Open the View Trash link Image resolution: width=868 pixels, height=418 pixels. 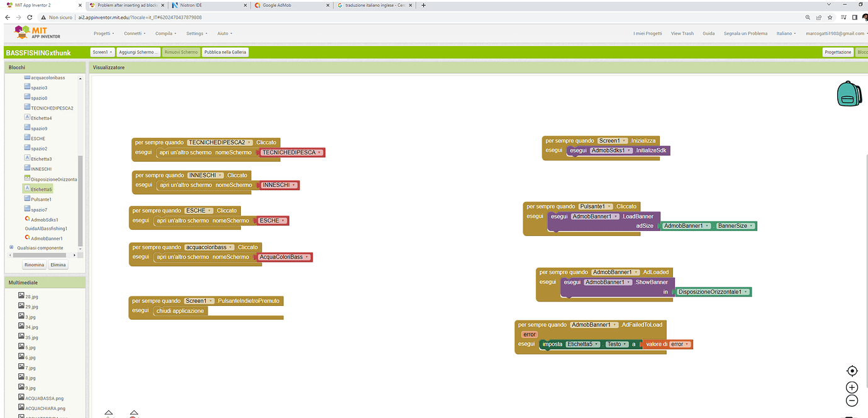tap(682, 33)
